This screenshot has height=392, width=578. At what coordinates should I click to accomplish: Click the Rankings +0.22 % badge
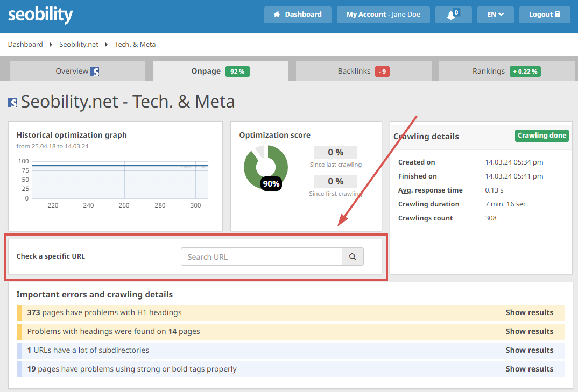tap(525, 72)
